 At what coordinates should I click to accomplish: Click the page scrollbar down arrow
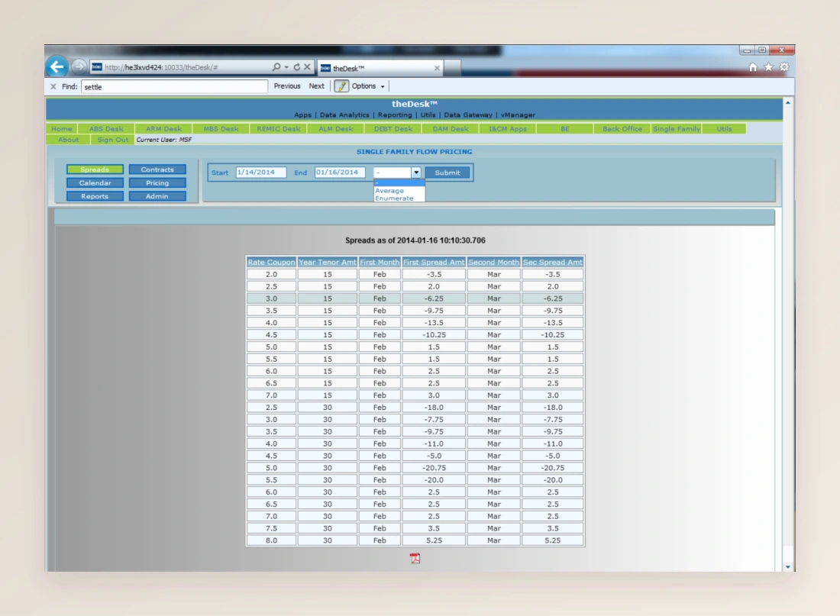[787, 566]
